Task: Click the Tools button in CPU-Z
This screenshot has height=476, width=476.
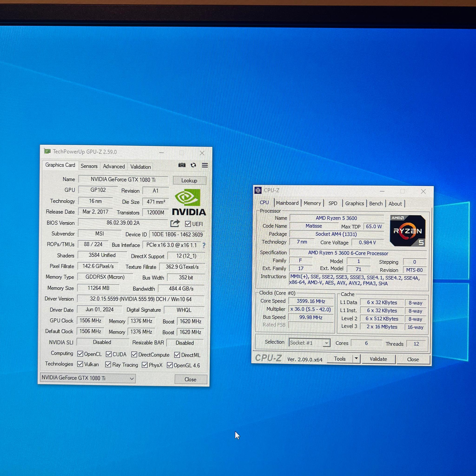Action: [340, 359]
